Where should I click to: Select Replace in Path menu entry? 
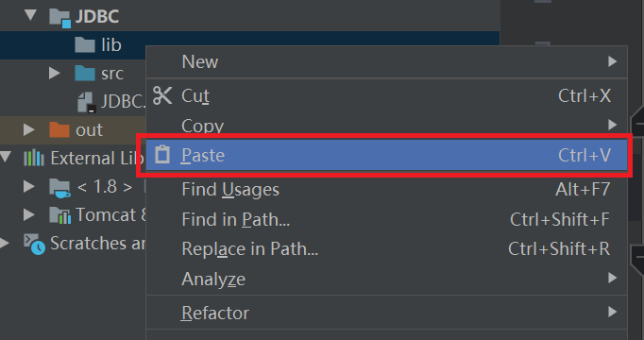(386, 248)
